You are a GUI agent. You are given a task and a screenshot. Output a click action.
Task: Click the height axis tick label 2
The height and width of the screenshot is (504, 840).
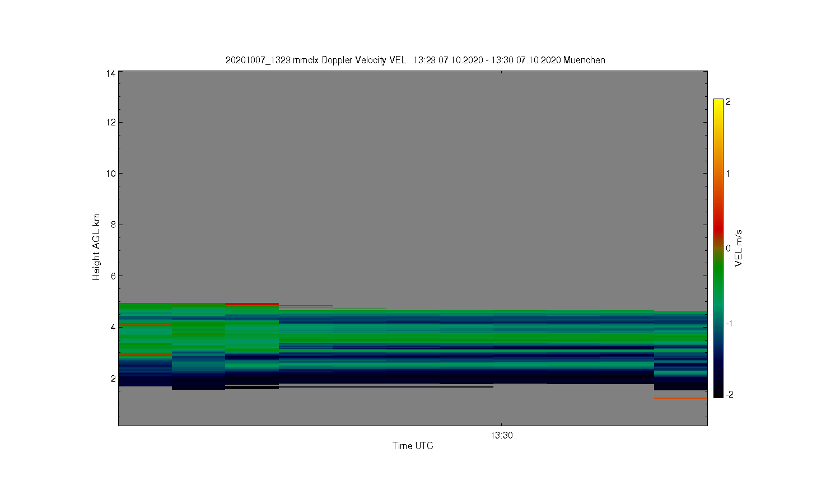113,379
